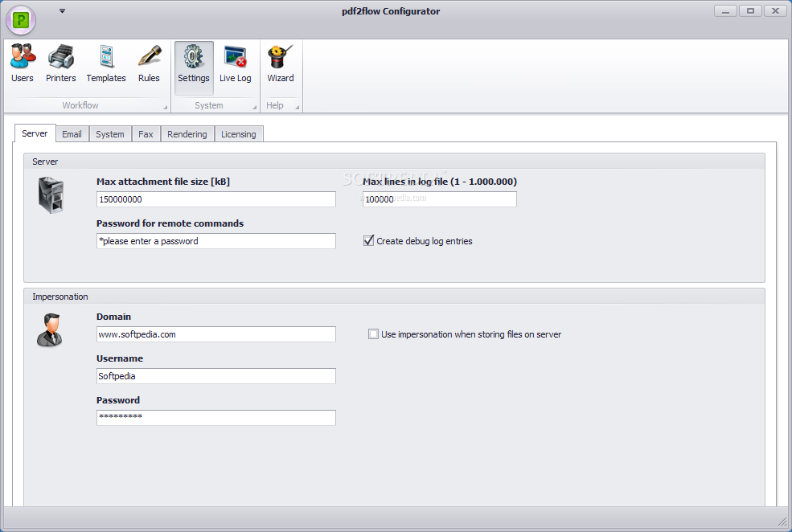The image size is (792, 532).
Task: Click the impersonation person icon
Action: tap(50, 330)
